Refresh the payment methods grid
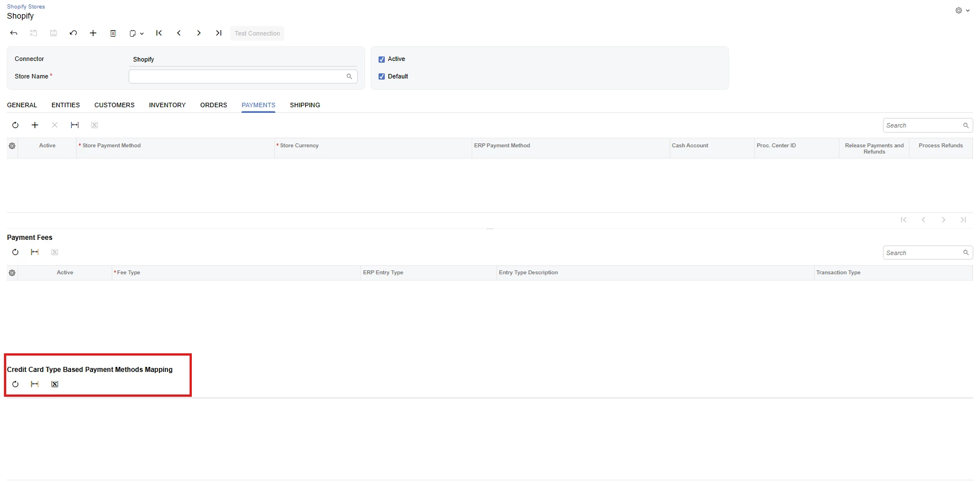Screen dimensions: 980x482 tap(15, 125)
